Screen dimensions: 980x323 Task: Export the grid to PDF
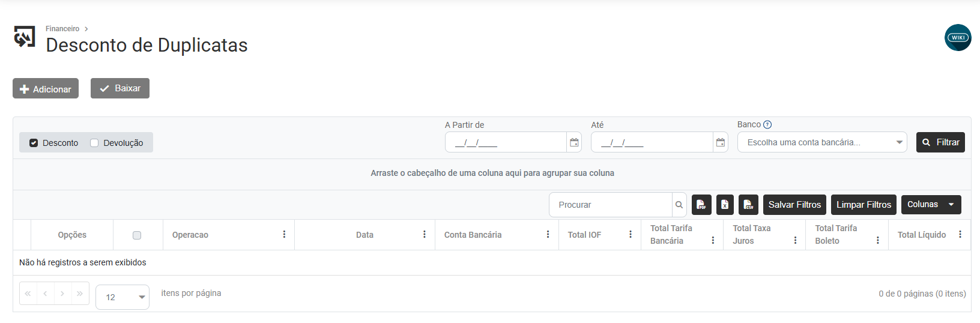(x=701, y=205)
